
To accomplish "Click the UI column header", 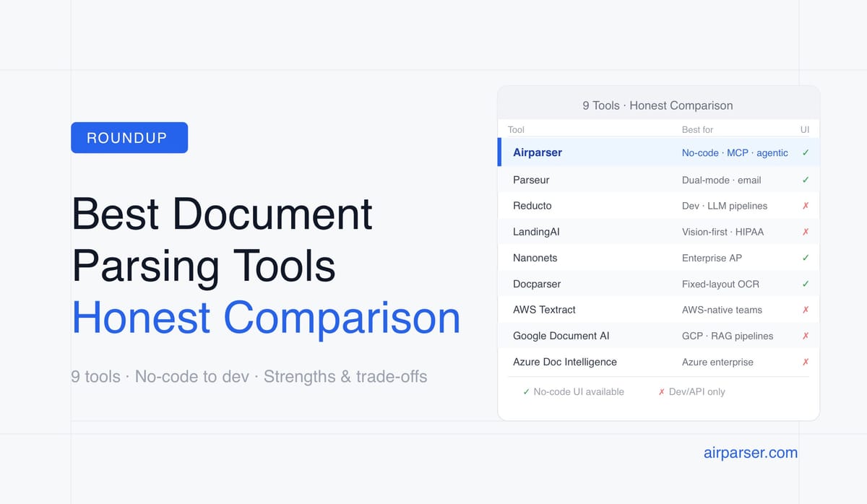I will click(805, 130).
